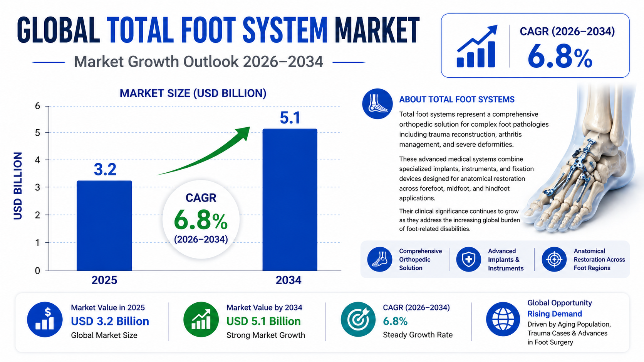Image resolution: width=644 pixels, height=362 pixels.
Task: Click the USD 3.2 Billion text
Action: 110,321
